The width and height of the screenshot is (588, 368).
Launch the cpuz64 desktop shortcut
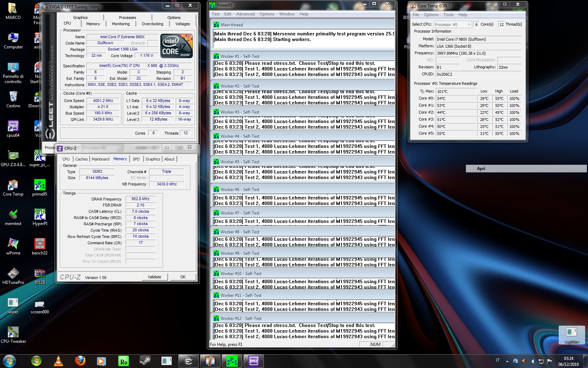click(13, 129)
